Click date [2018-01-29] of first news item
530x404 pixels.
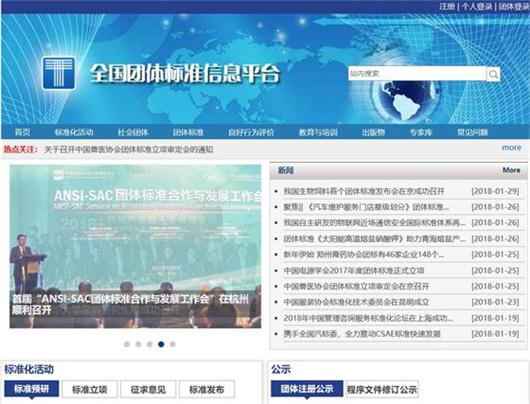click(495, 191)
